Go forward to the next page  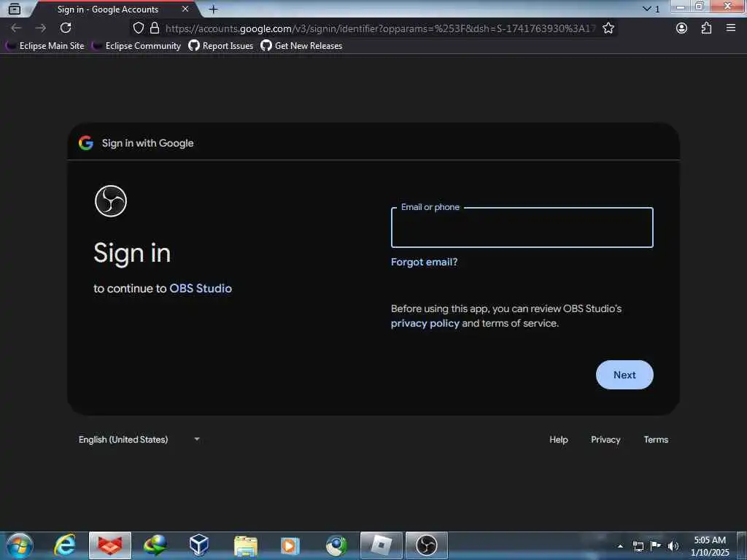(x=41, y=28)
